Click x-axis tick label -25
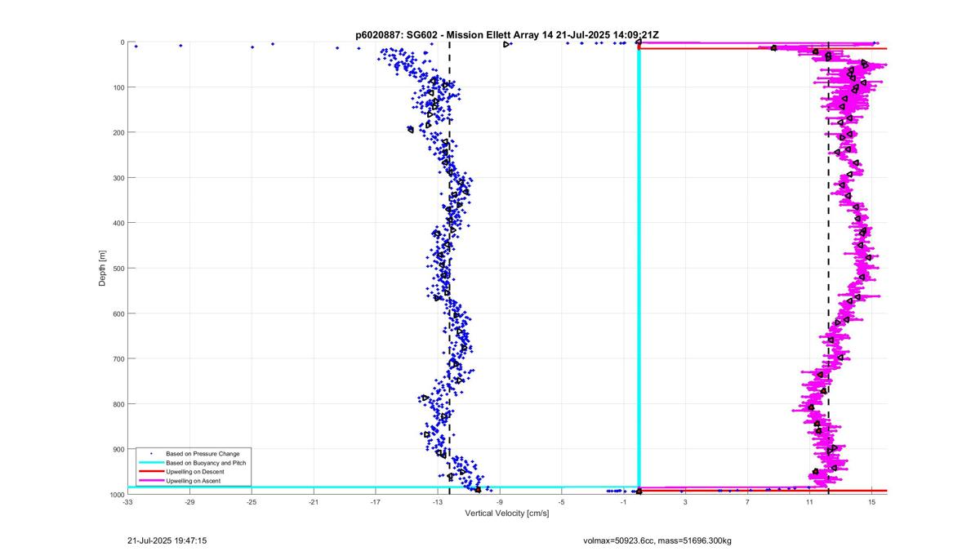The image size is (980, 556). 252,502
